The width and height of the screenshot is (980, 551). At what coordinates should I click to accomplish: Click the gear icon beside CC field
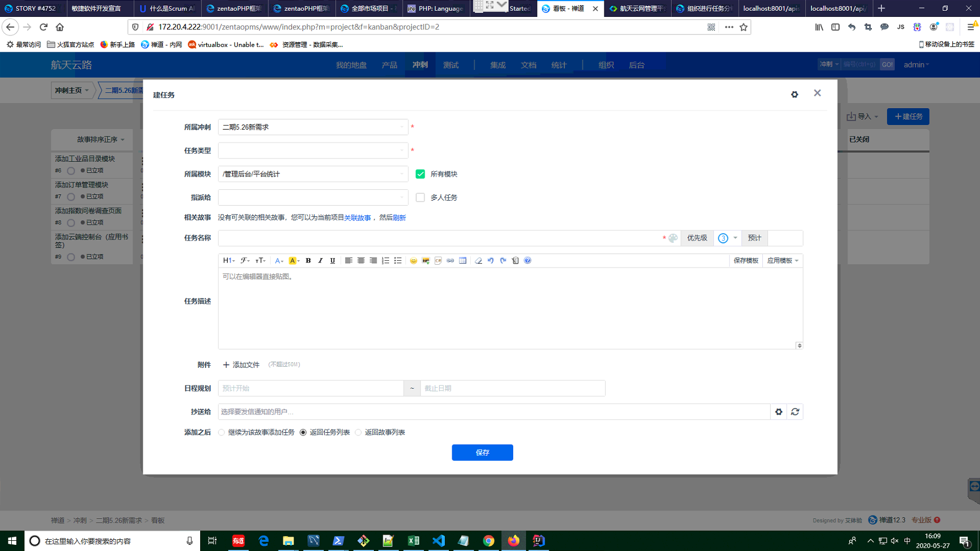pyautogui.click(x=779, y=412)
